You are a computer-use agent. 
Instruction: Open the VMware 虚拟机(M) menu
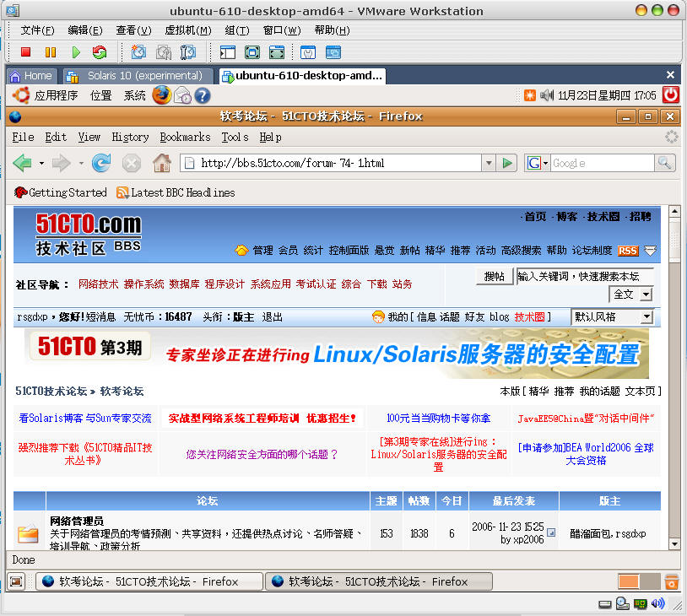pos(188,30)
